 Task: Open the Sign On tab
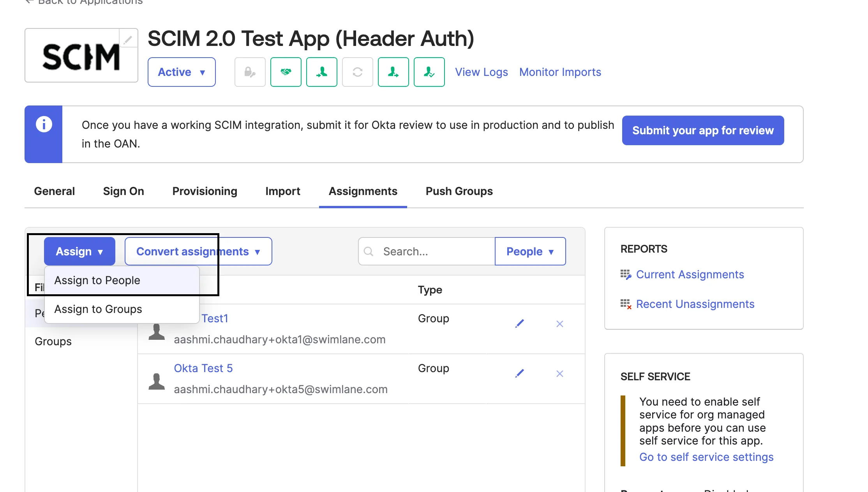coord(123,191)
